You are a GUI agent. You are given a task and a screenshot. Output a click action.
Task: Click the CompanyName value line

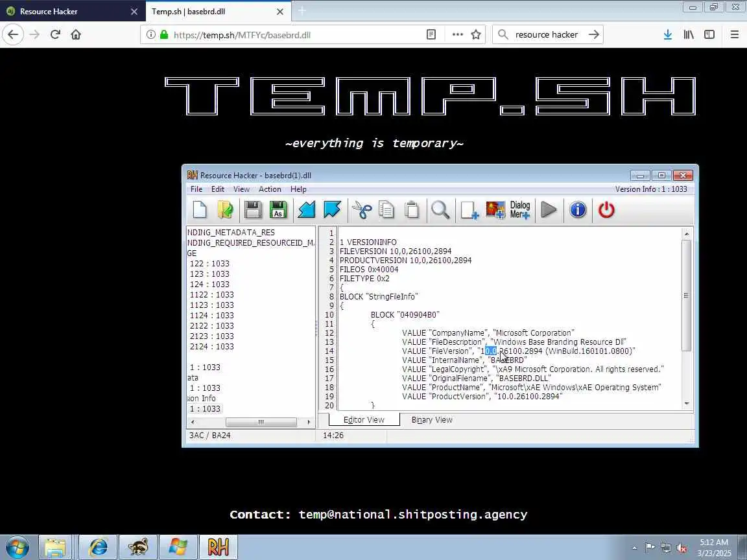(x=488, y=333)
